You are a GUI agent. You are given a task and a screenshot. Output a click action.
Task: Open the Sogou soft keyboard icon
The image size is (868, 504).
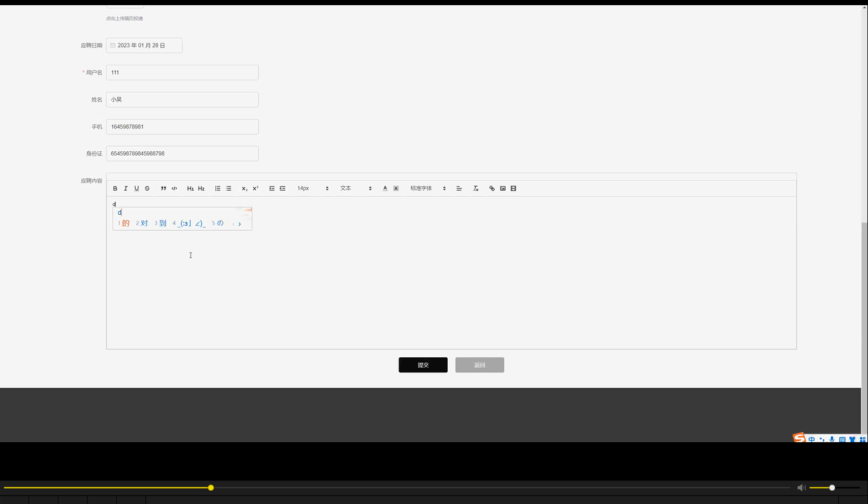click(x=842, y=439)
